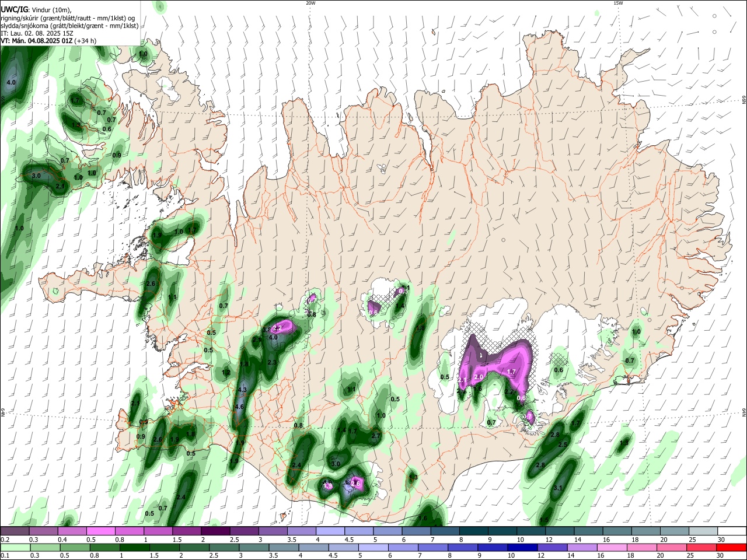Click the "0.4" label on the upper scale

[62, 540]
